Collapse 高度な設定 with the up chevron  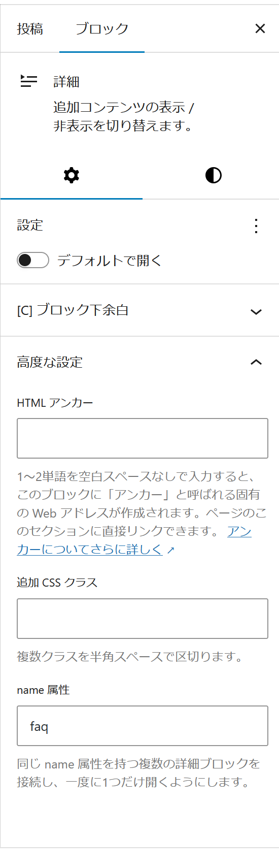(256, 362)
